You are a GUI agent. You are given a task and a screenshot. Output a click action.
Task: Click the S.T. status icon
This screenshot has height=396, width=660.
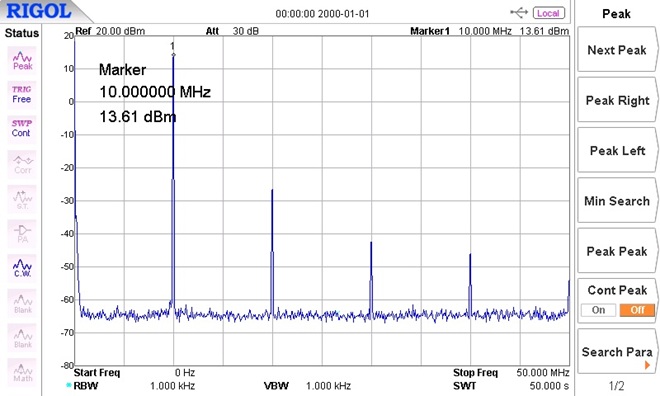point(22,199)
